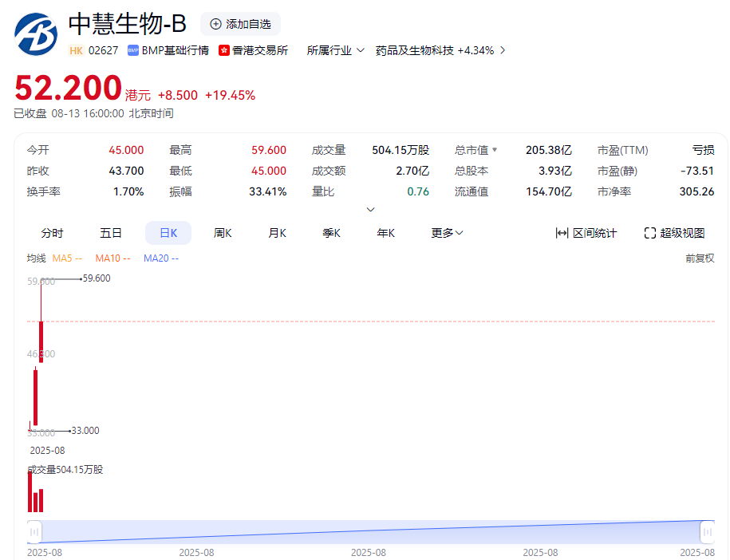Viewport: 730px width, 560px height.
Task: Click the 区间统计 range icon
Action: pos(562,233)
